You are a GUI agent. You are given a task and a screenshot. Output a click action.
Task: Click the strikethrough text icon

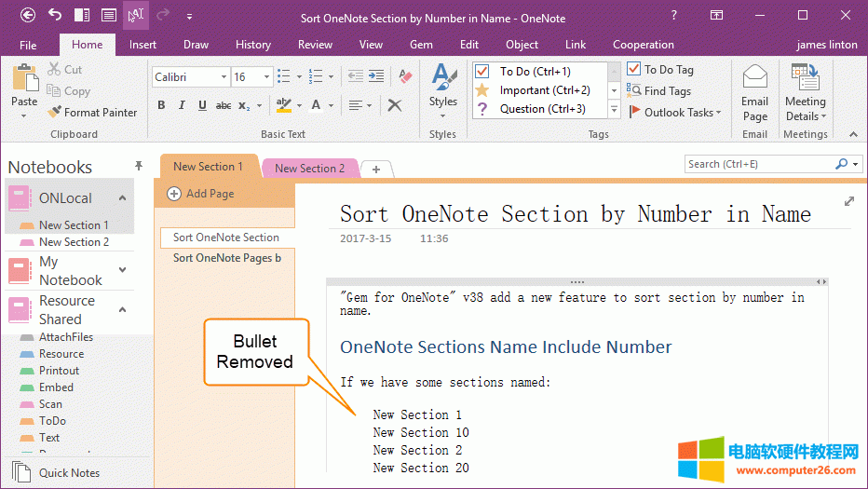pyautogui.click(x=223, y=105)
